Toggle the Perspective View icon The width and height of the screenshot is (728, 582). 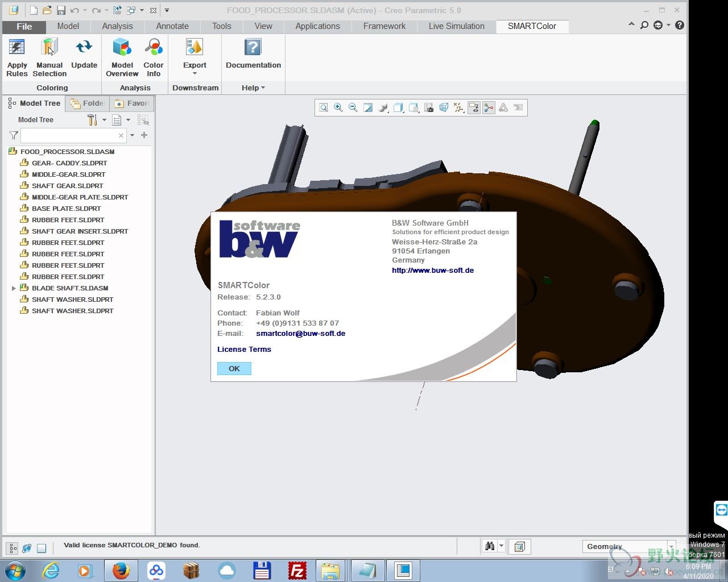pos(444,107)
